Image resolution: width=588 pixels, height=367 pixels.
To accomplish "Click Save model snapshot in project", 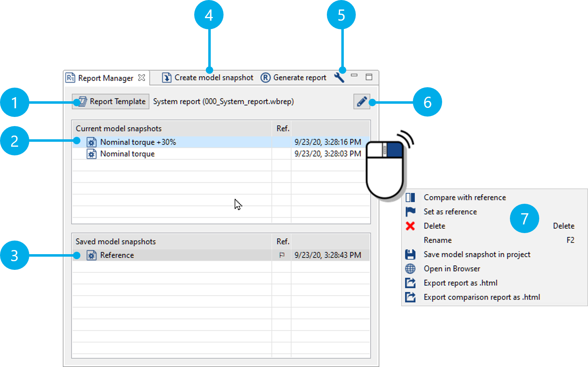I will tap(477, 255).
